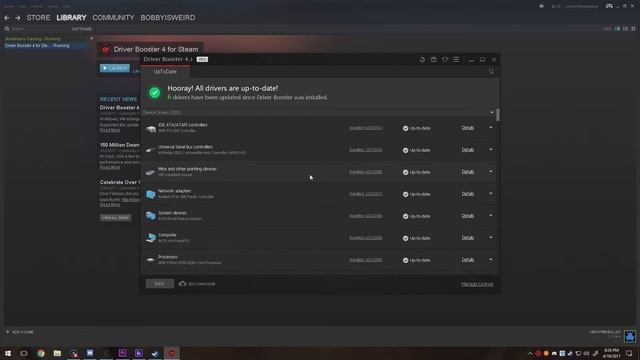Go back with Steam's back arrow
640x360 pixels.
pyautogui.click(x=7, y=18)
